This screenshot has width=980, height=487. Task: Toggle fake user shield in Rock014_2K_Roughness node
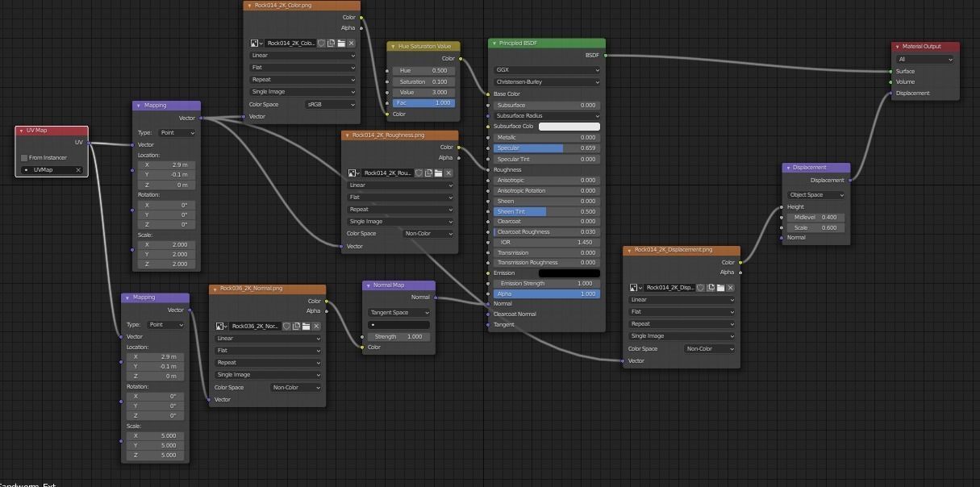[x=419, y=173]
